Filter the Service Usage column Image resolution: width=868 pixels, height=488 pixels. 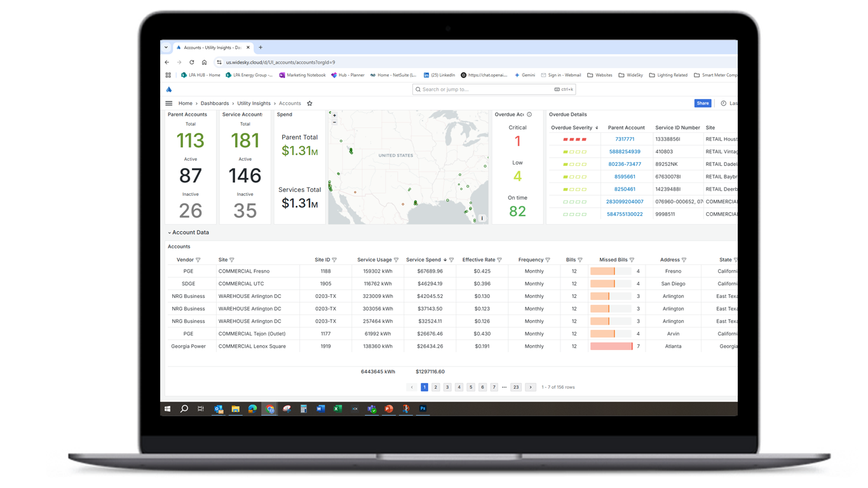click(397, 260)
